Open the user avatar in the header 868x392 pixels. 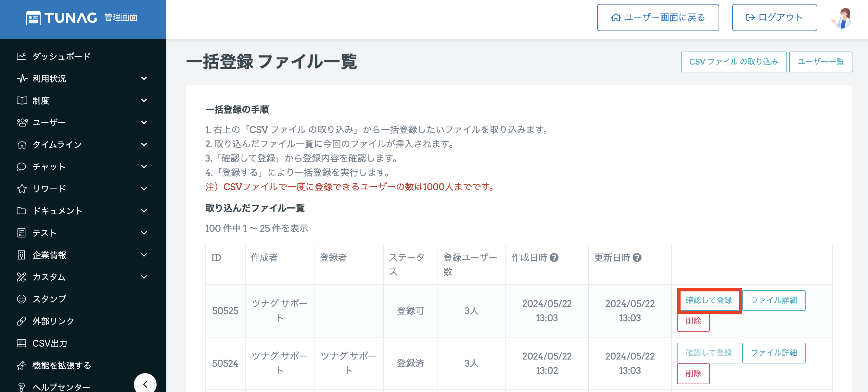841,18
